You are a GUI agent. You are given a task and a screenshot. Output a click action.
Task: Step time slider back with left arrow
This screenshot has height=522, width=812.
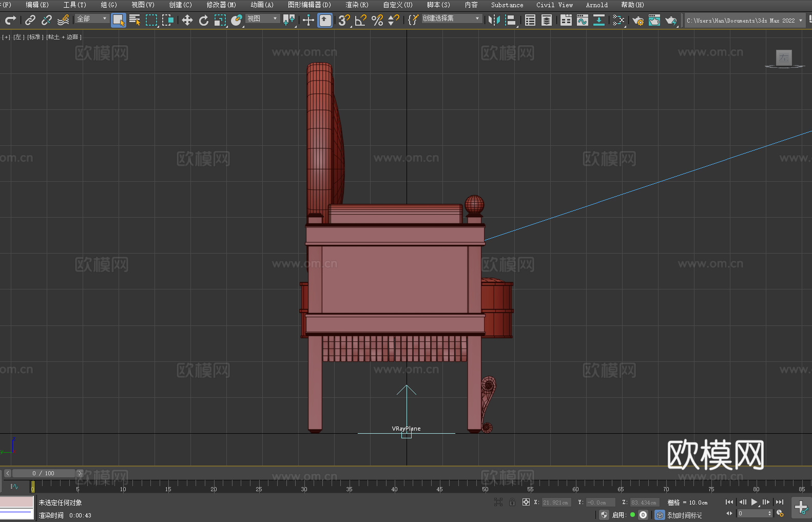(7, 473)
